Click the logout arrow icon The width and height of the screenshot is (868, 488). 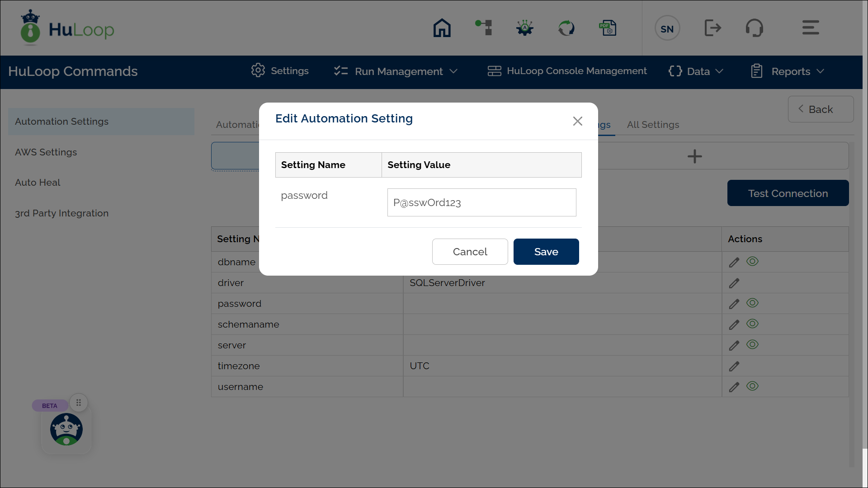(x=712, y=28)
